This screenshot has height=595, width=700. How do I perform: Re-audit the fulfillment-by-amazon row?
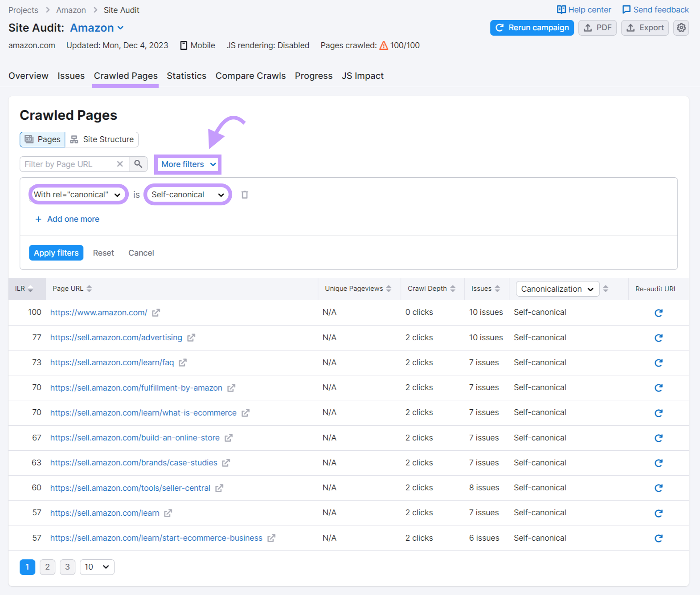(x=658, y=388)
